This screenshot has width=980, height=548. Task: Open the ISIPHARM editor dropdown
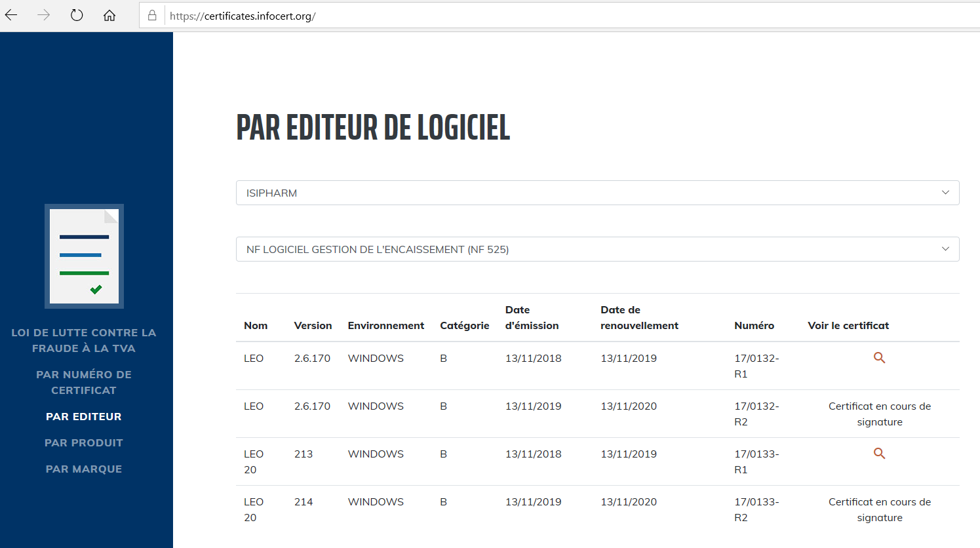pos(597,193)
